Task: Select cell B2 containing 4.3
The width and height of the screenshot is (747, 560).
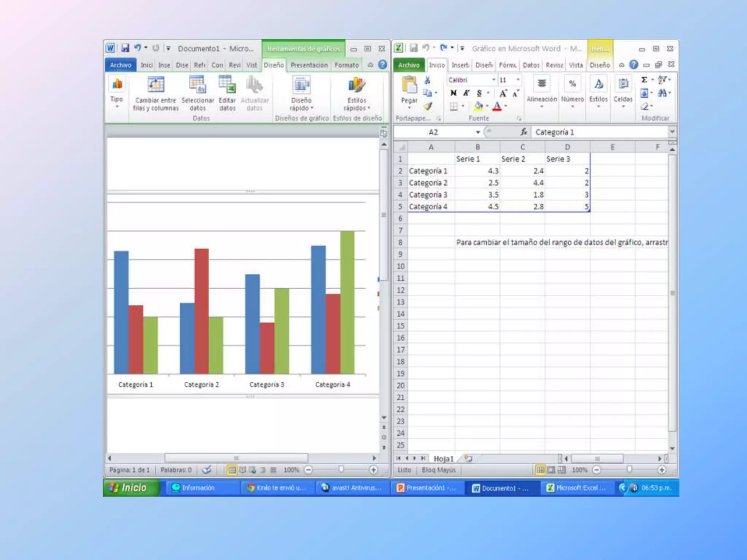Action: (x=477, y=171)
